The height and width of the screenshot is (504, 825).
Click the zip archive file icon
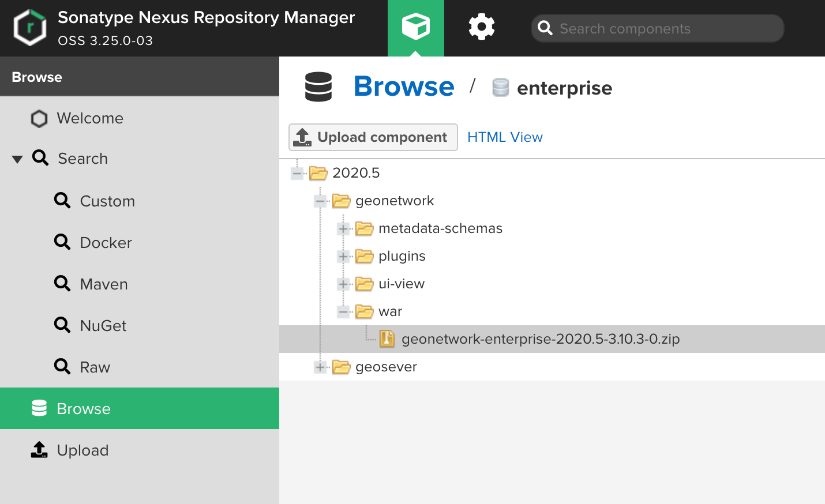pos(387,339)
